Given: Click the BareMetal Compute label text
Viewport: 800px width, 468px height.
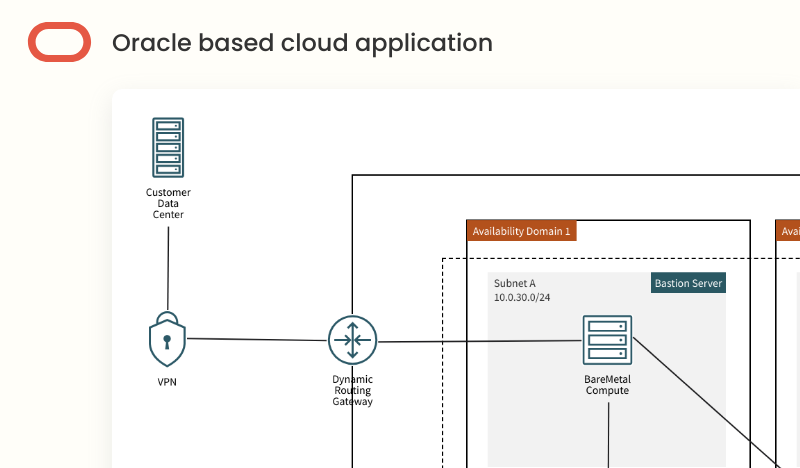Looking at the screenshot, I should (x=607, y=385).
